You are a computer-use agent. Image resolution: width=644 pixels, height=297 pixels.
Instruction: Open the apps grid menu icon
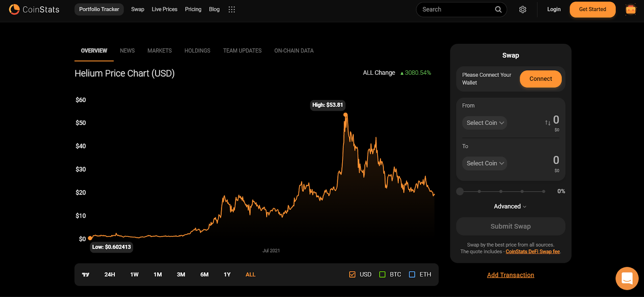pos(231,9)
